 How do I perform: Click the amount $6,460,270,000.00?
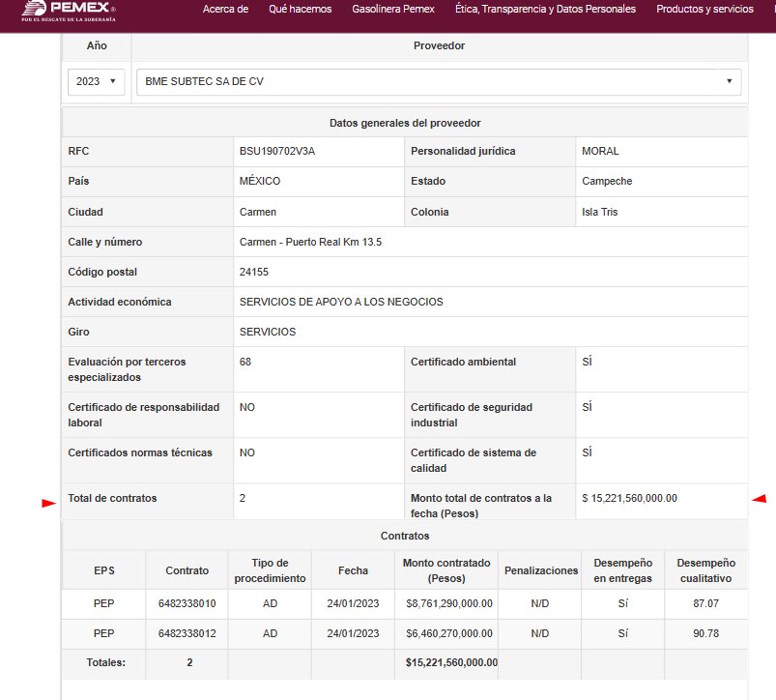tap(448, 633)
